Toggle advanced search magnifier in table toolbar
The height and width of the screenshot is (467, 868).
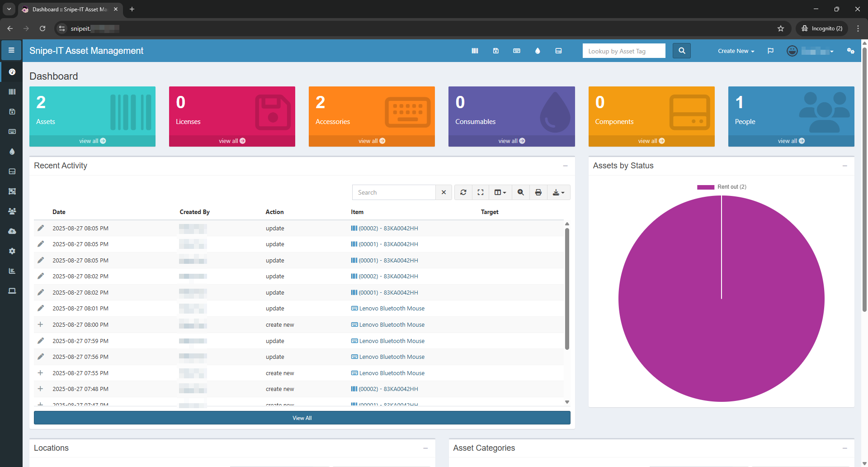coord(521,192)
